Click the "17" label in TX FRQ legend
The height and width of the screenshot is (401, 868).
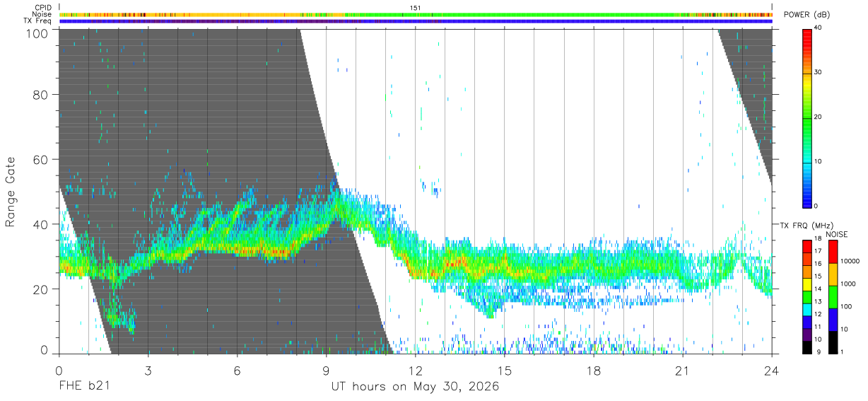817,251
